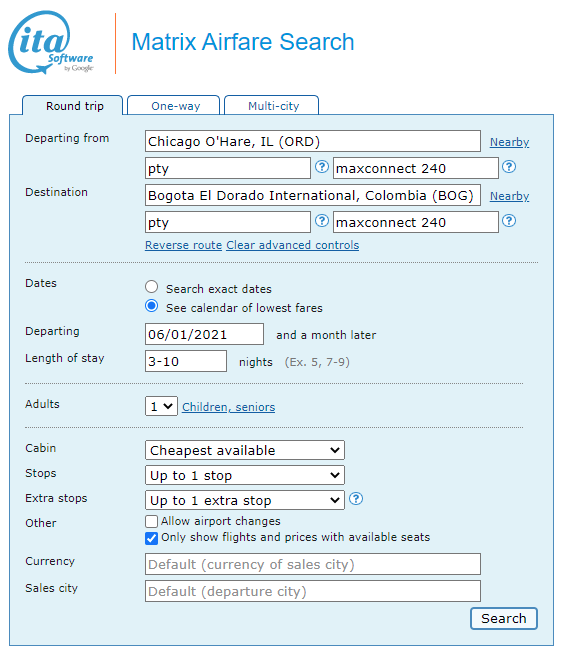
Task: Open help icon next to Extra stops
Action: click(356, 499)
